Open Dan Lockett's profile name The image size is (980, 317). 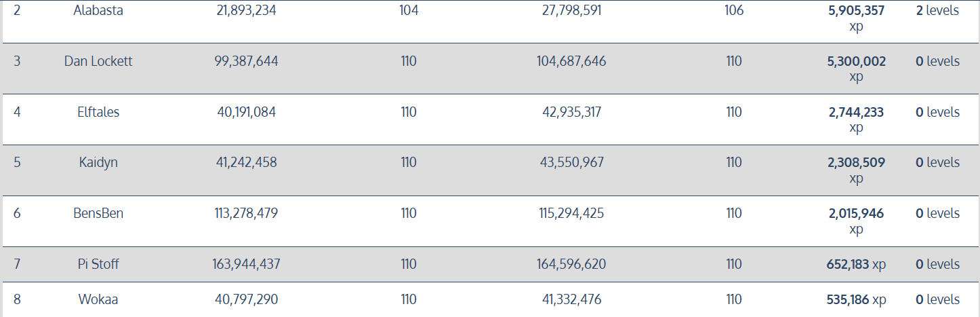point(98,61)
